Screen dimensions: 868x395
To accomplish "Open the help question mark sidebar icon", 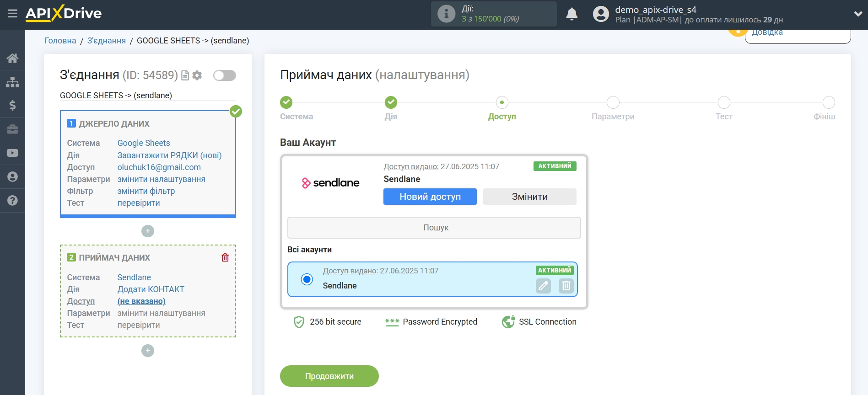I will pyautogui.click(x=12, y=200).
